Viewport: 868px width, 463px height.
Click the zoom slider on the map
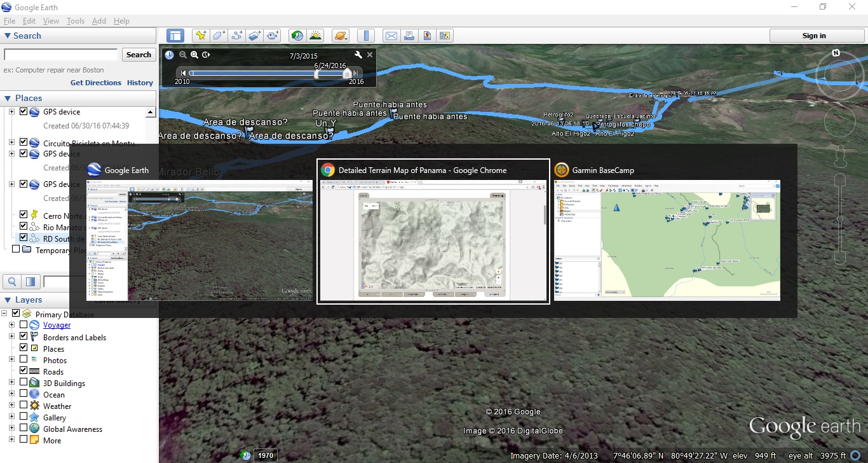840,218
